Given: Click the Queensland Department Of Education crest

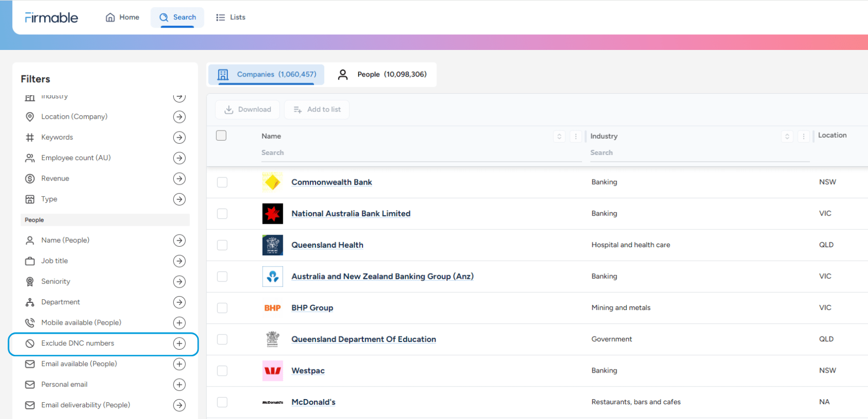Looking at the screenshot, I should [x=273, y=339].
